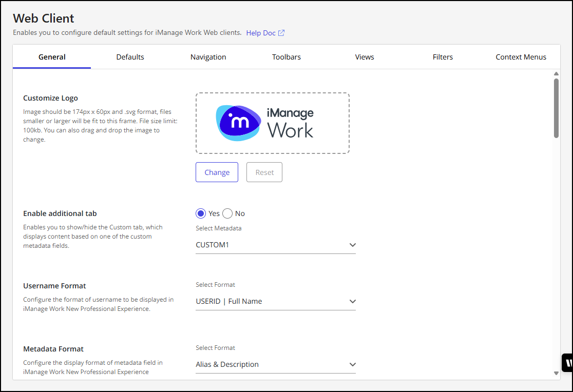Viewport: 573px width, 392px height.
Task: Select the Context Menus tab
Action: (521, 57)
